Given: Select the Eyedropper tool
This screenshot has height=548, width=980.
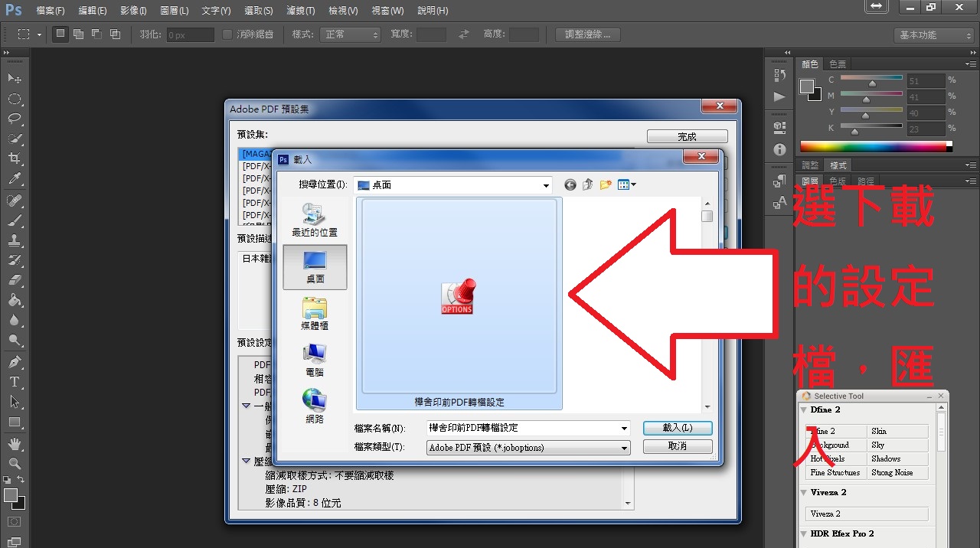Looking at the screenshot, I should pos(15,179).
